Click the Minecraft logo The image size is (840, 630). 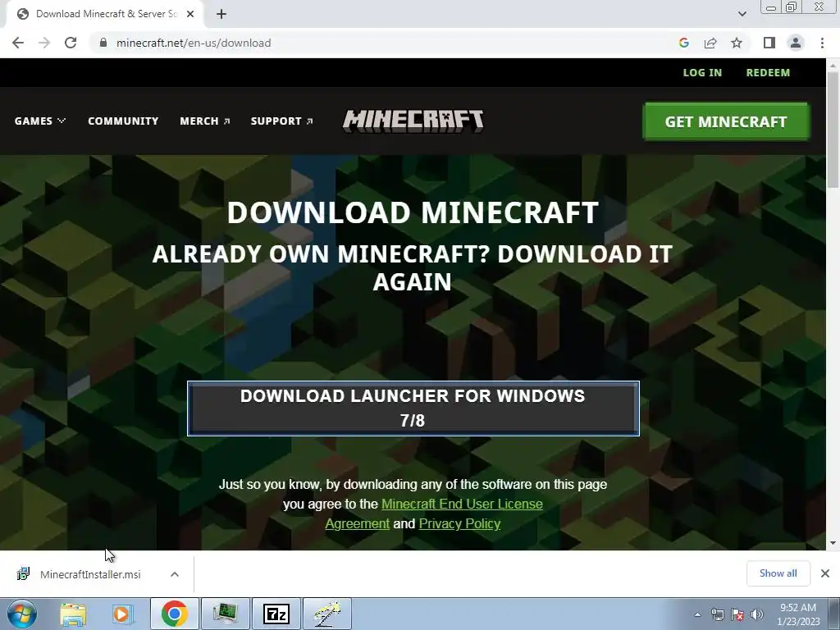pyautogui.click(x=413, y=121)
